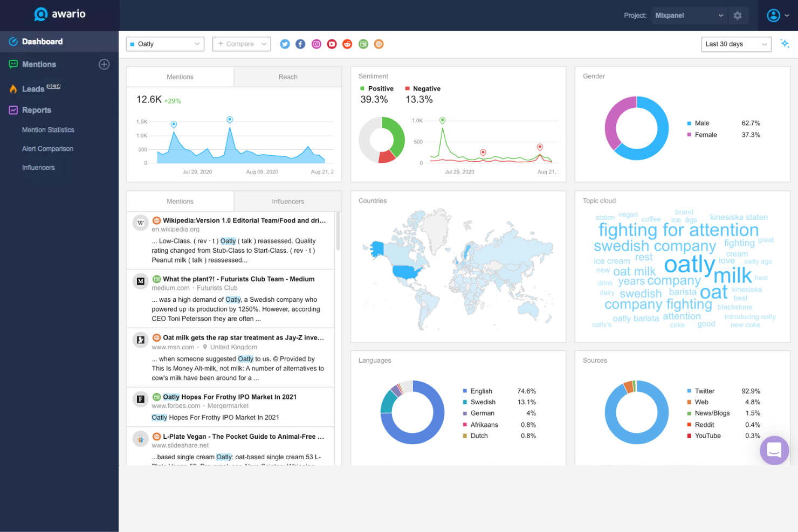Open Mention Statistics in the sidebar
This screenshot has height=532, width=798.
click(x=48, y=129)
